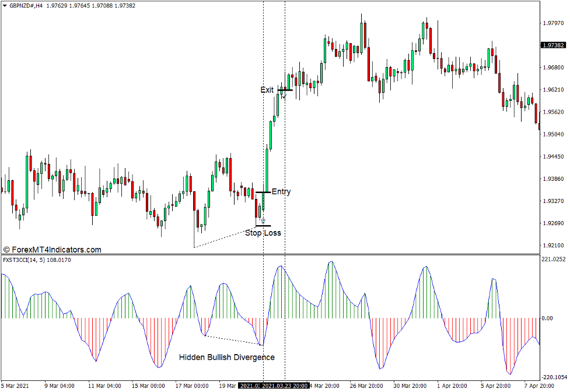The width and height of the screenshot is (570, 392).
Task: Click the Entry text label
Action: 281,192
